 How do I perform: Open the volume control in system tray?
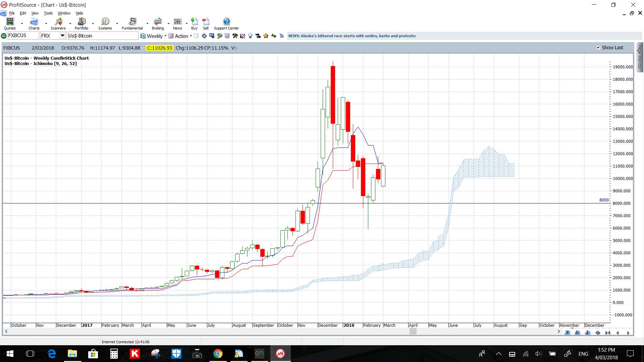(539, 354)
